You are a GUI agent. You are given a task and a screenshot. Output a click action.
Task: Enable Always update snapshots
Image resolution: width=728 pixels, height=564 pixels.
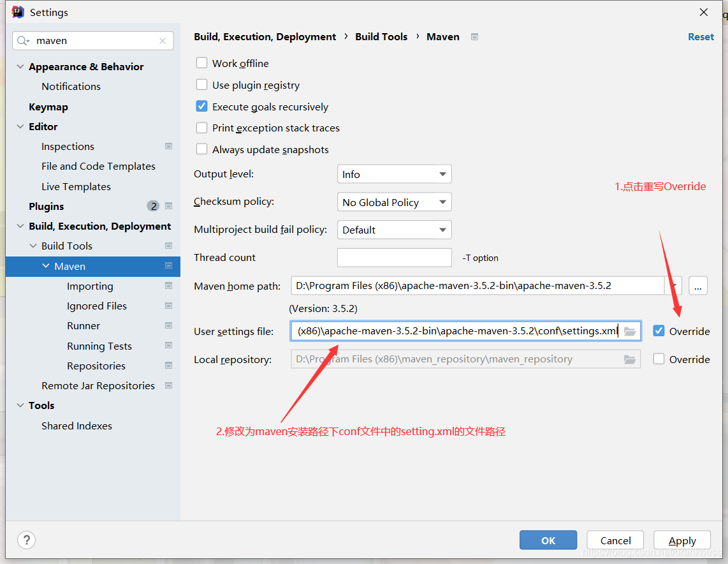coord(201,149)
